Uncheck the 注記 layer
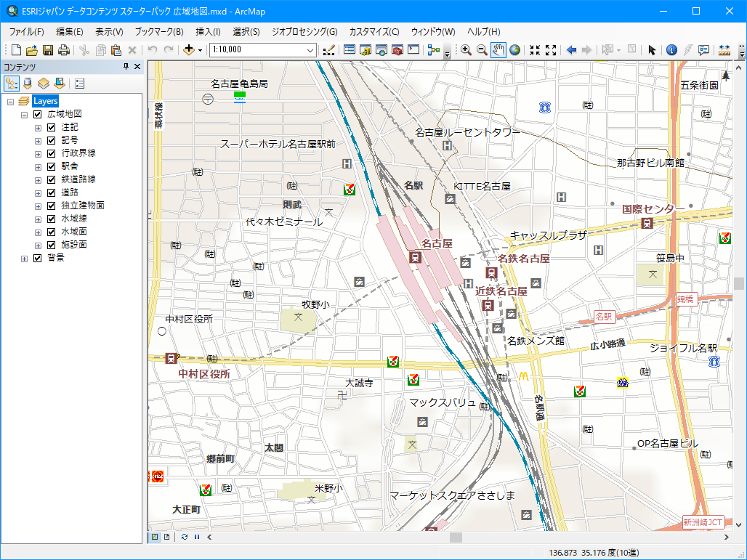This screenshot has width=747, height=560. [52, 127]
